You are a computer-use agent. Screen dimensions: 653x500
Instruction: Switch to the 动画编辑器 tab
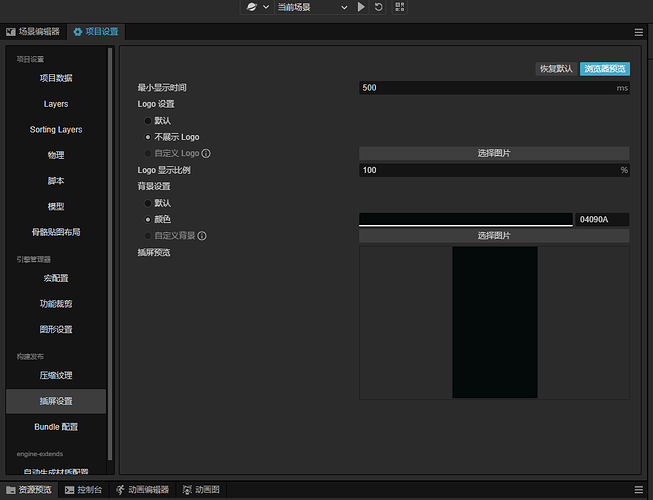point(142,490)
